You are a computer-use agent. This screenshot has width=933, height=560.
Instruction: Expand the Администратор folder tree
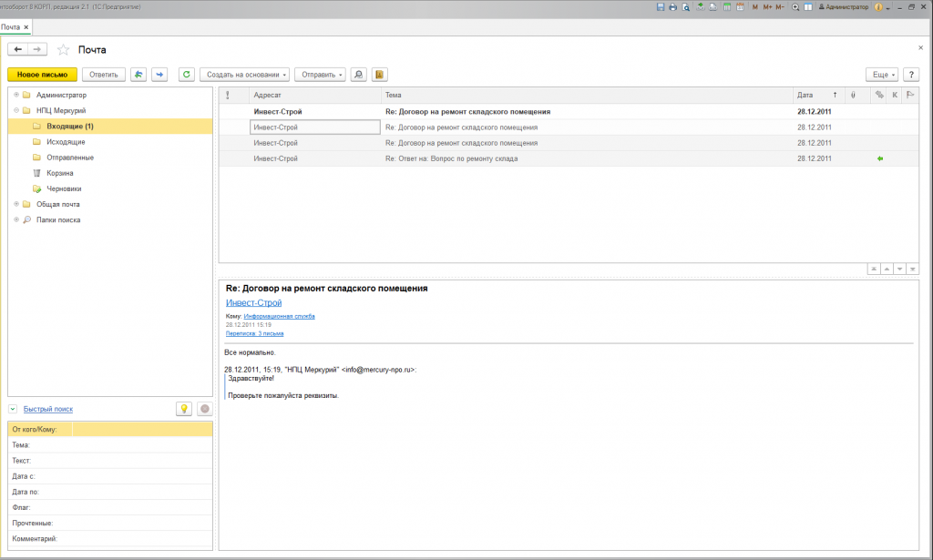pos(16,95)
